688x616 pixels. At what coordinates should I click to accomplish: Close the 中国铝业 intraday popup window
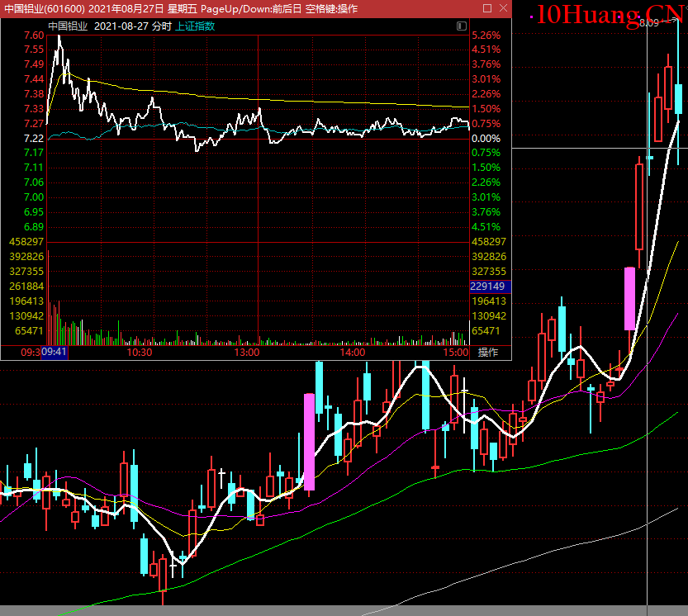pyautogui.click(x=503, y=8)
